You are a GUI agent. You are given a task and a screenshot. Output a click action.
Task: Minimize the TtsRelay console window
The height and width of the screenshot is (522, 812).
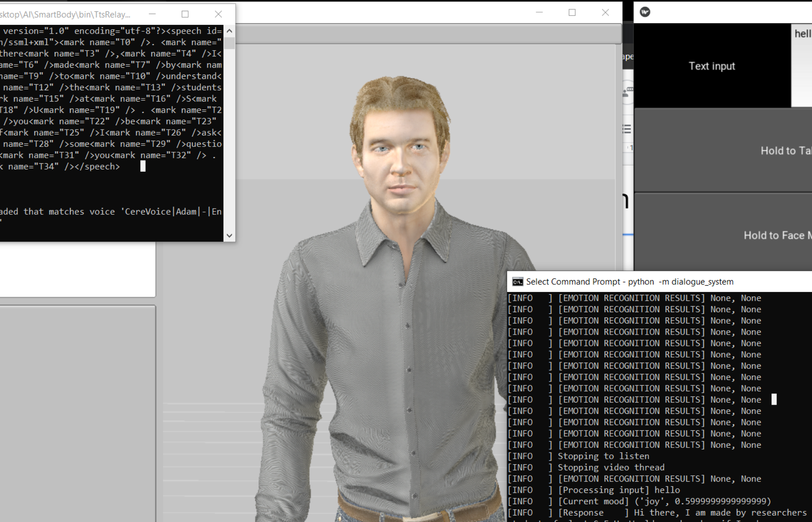[x=152, y=14]
